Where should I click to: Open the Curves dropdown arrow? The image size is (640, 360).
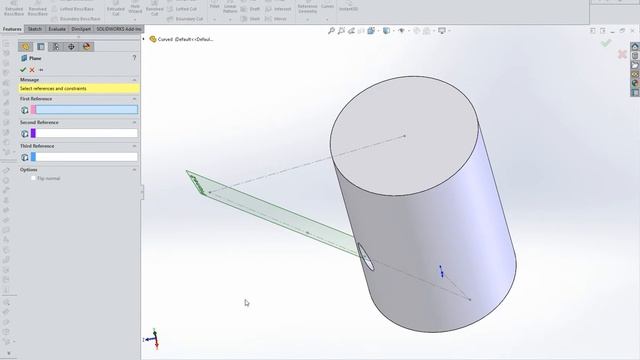[327, 19]
